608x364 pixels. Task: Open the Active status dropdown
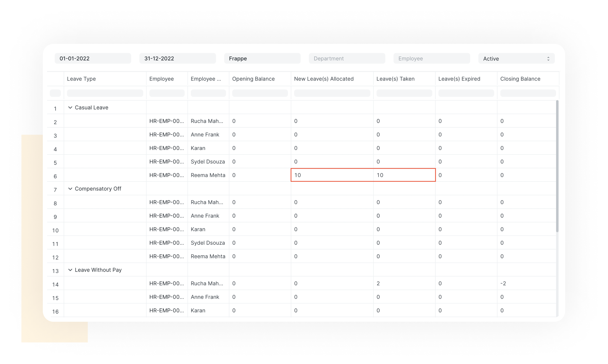click(x=516, y=59)
